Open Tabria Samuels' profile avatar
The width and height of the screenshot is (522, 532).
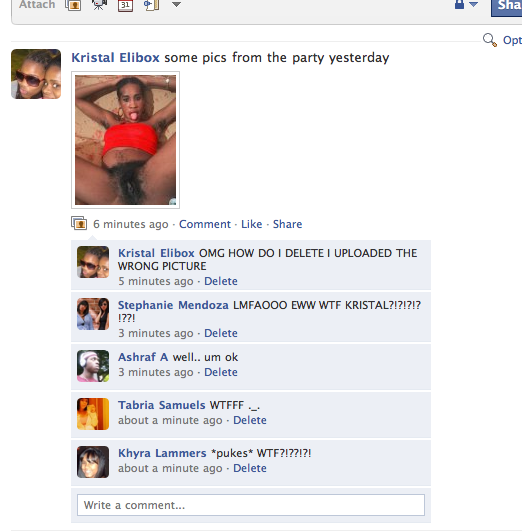[x=93, y=414]
